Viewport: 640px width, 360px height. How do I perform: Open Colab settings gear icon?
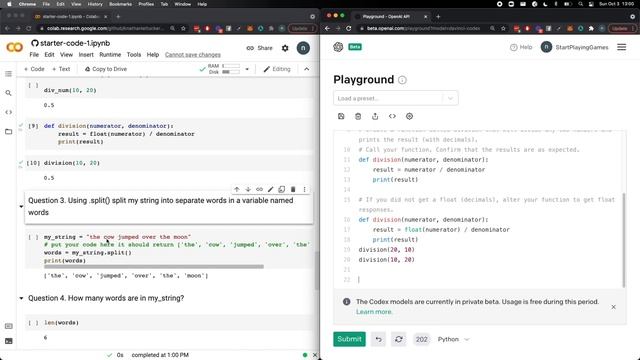[285, 48]
